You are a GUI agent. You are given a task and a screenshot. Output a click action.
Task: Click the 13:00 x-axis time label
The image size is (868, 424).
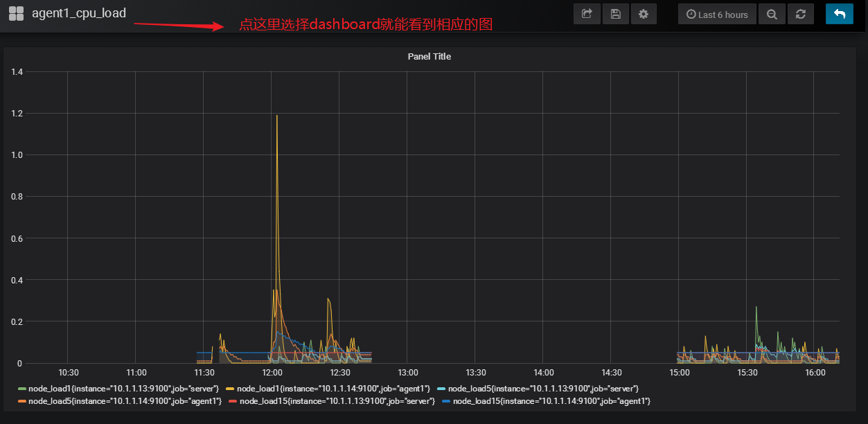(407, 373)
